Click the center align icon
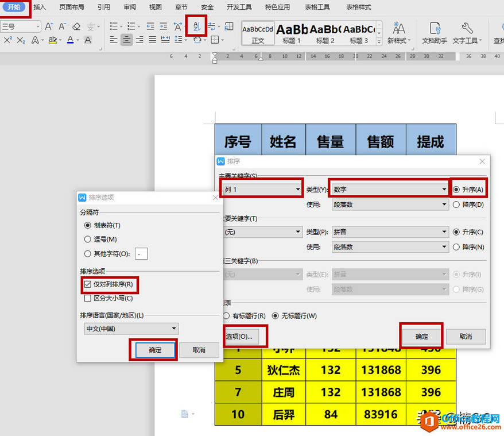Screen dimensions: 504x436 tap(127, 40)
